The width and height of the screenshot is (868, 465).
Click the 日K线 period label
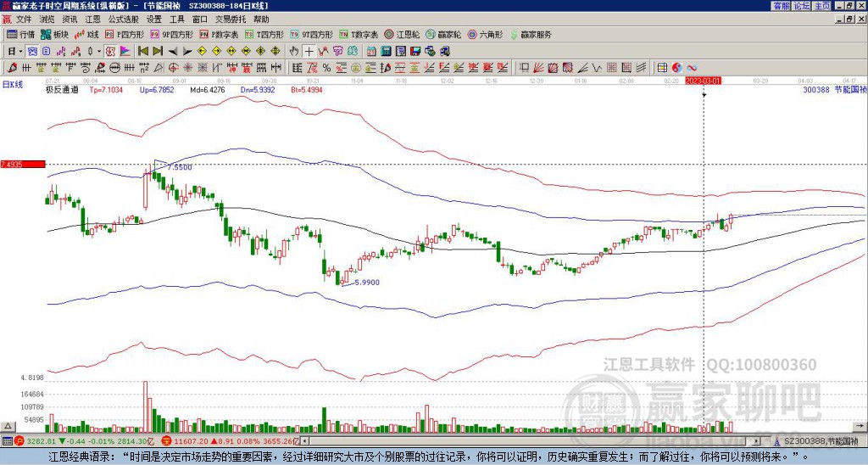point(13,84)
